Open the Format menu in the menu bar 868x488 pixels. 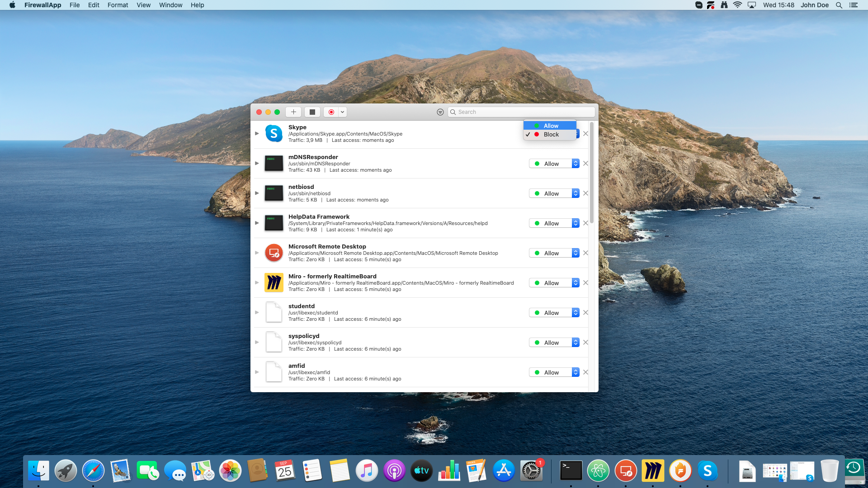click(x=118, y=5)
